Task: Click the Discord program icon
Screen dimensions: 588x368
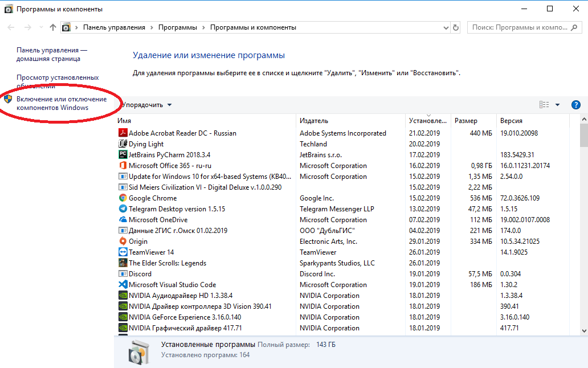Action: (x=122, y=273)
